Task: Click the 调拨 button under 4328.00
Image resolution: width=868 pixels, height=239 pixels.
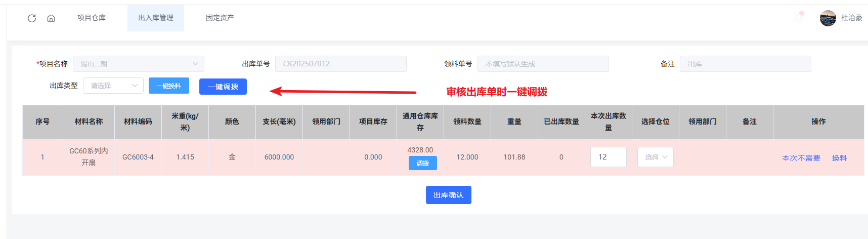Action: pos(423,163)
